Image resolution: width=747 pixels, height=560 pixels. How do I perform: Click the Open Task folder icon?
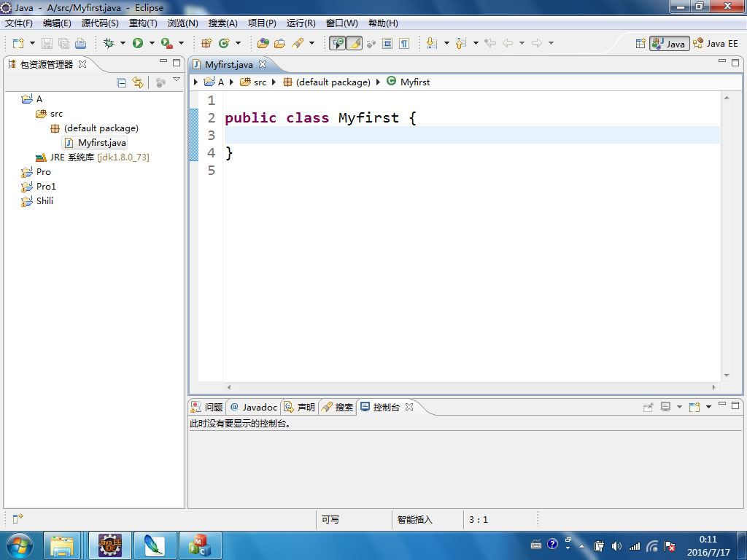(x=279, y=43)
